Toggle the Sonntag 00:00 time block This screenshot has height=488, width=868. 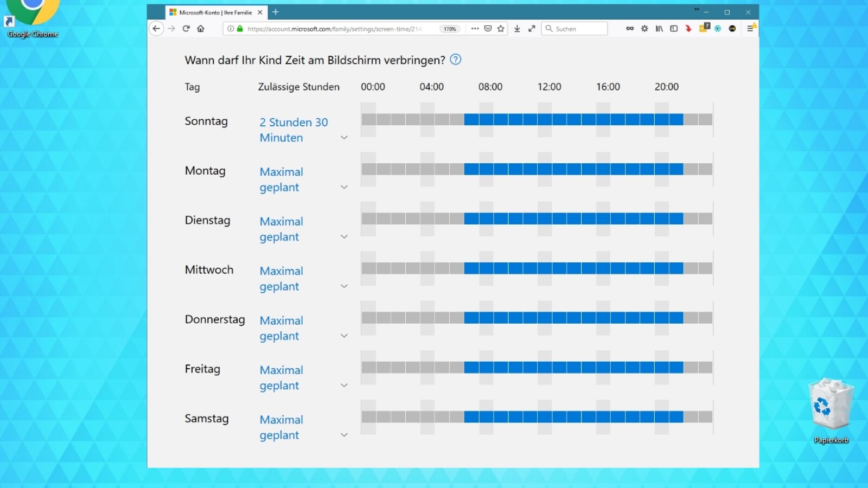[369, 120]
